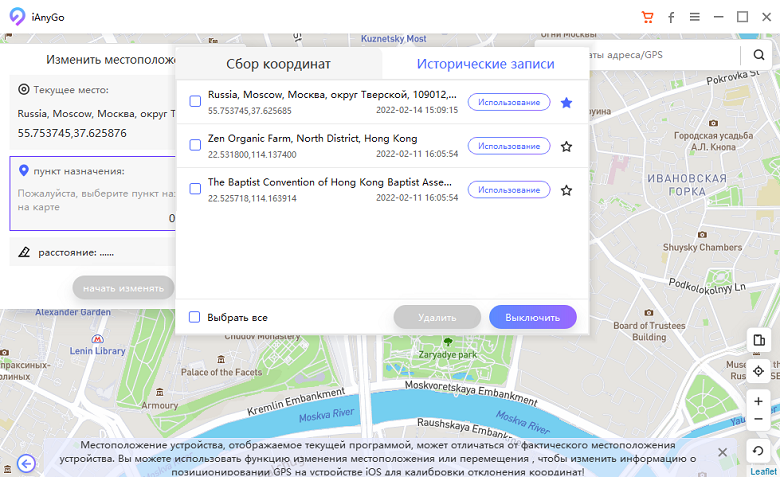Use the Baptist Convention location
The width and height of the screenshot is (780, 477).
[x=509, y=190]
